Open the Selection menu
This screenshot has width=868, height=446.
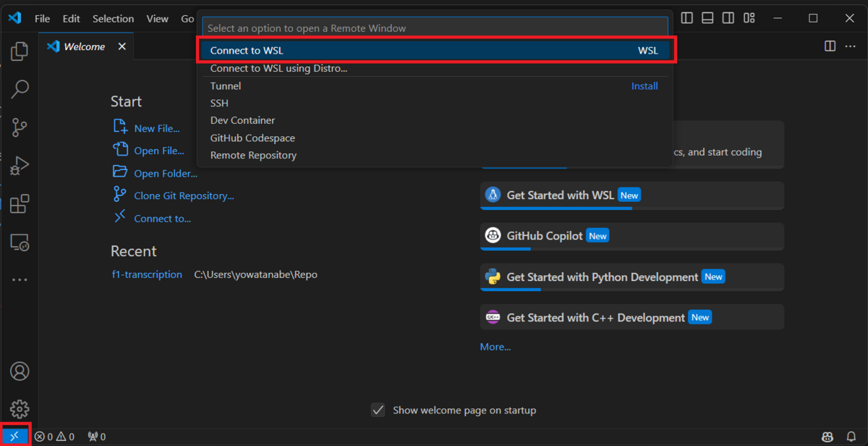[113, 19]
